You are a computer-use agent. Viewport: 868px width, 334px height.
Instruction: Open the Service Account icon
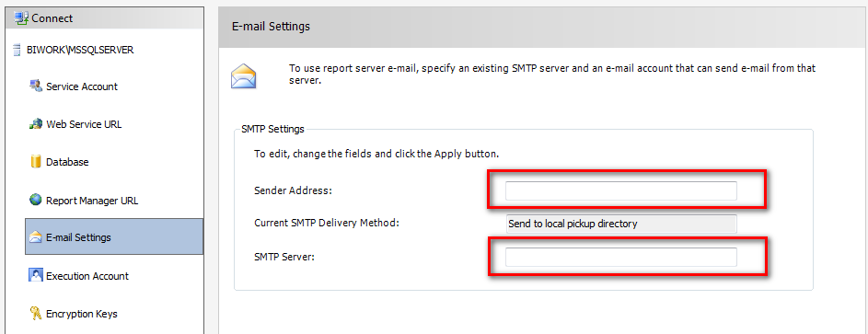[x=36, y=86]
